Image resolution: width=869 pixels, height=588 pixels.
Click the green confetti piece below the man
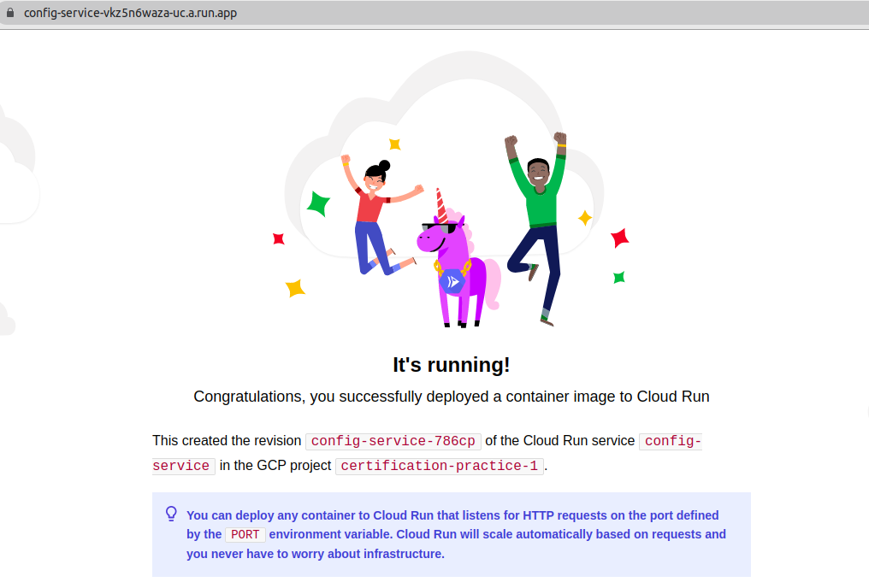click(x=618, y=275)
